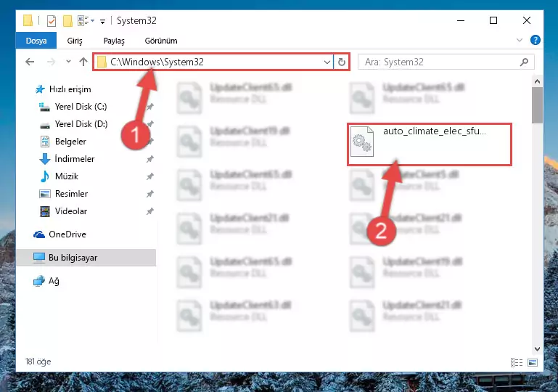Screen dimensions: 558x392
Task: Go forward with the right arrow button
Action: [x=52, y=62]
